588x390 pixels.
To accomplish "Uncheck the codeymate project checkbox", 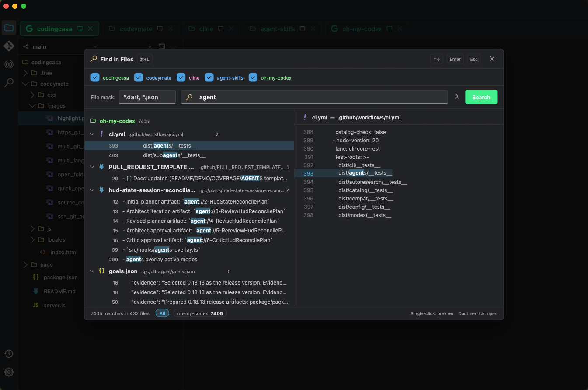I will tap(139, 77).
